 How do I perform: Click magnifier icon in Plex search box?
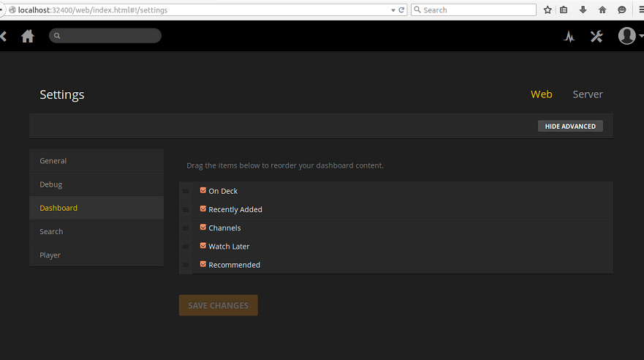[x=57, y=36]
